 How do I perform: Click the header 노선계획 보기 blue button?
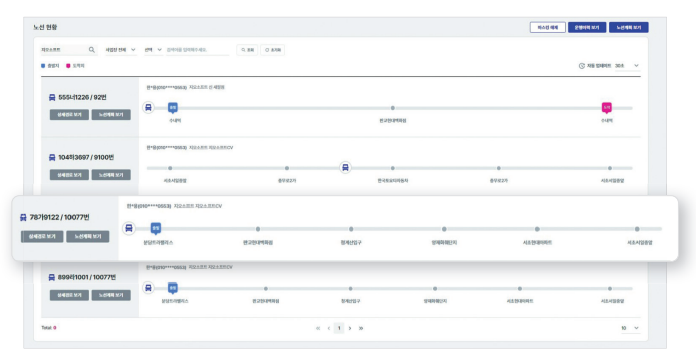pos(629,28)
